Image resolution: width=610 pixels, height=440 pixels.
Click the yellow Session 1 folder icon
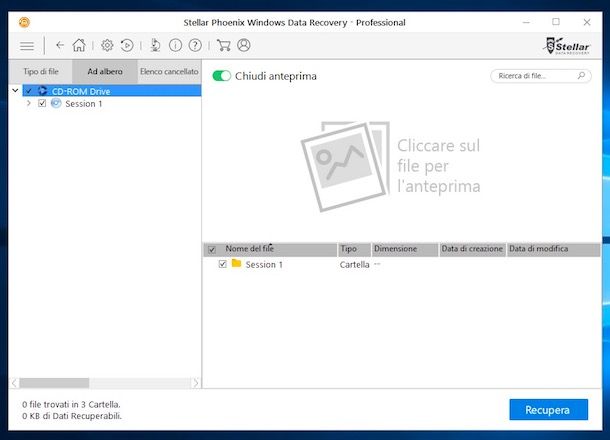[x=236, y=264]
